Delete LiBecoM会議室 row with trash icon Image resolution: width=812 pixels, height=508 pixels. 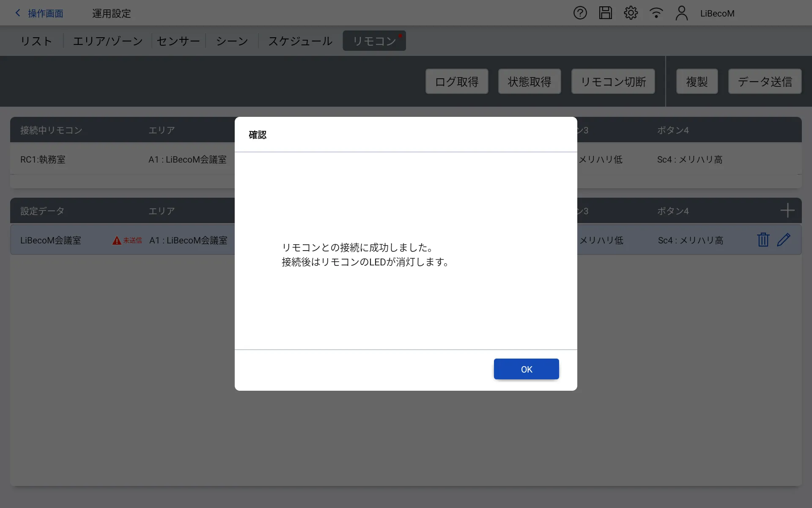[x=763, y=240]
